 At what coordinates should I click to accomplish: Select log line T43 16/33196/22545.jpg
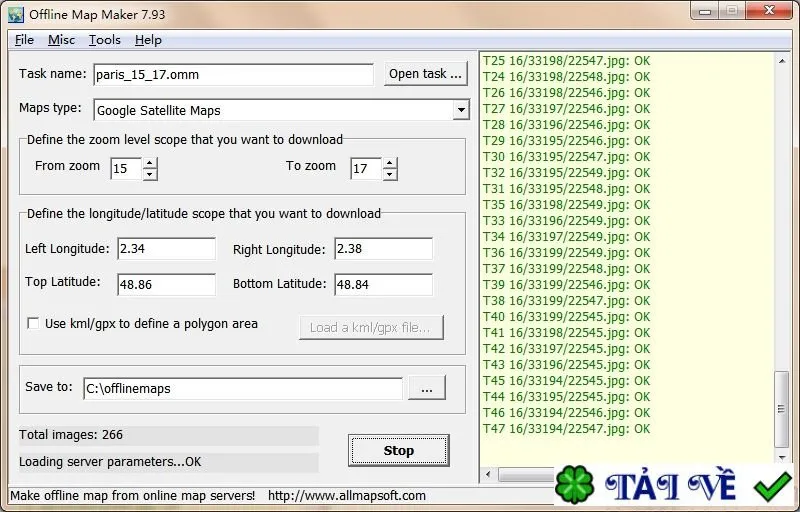[566, 365]
